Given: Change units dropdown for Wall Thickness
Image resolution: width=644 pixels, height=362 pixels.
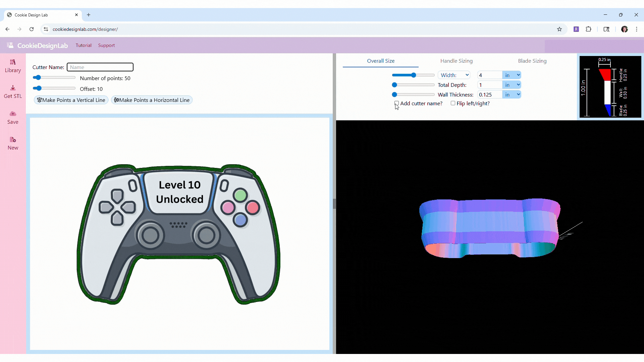Looking at the screenshot, I should point(512,95).
